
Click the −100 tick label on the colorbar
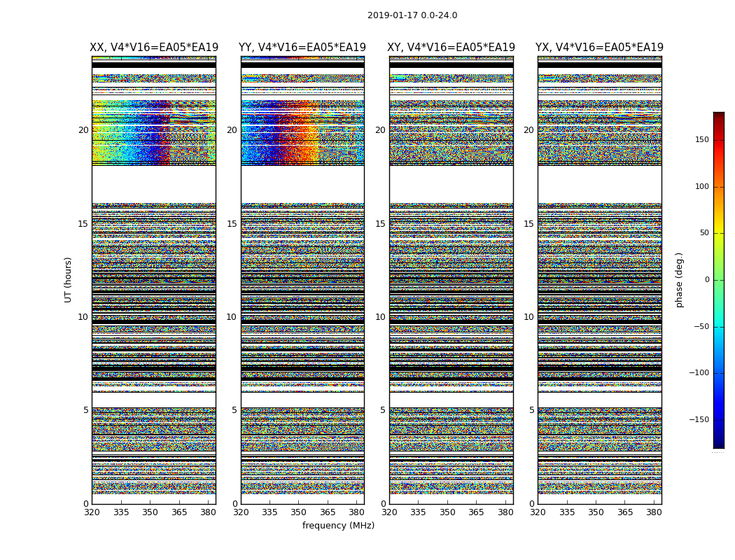(x=699, y=372)
